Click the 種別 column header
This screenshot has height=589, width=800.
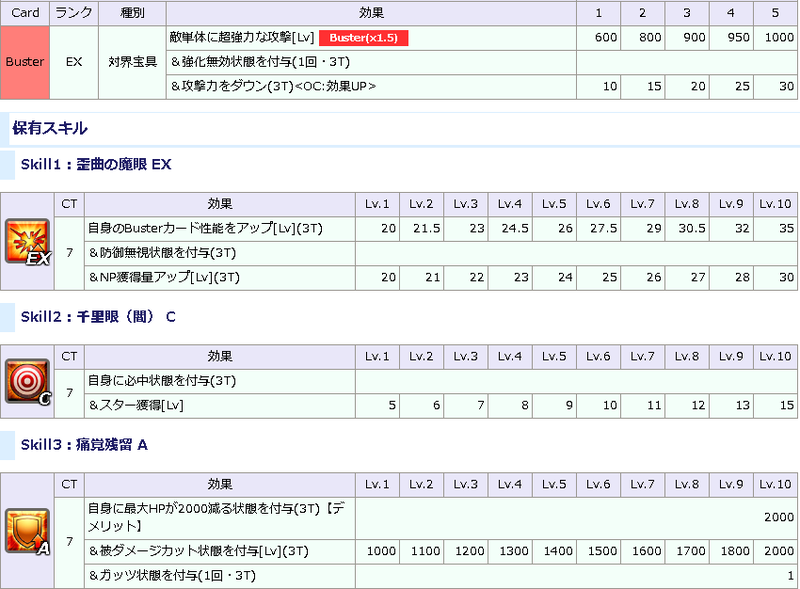coord(132,13)
